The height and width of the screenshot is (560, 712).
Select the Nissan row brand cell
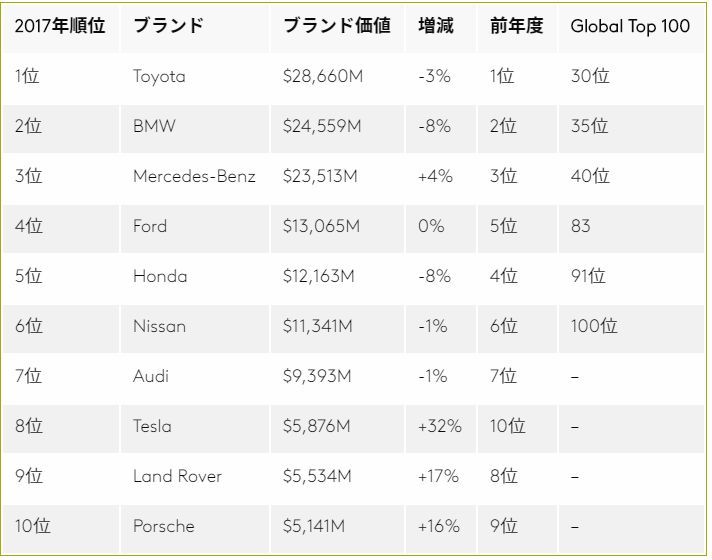tap(159, 327)
